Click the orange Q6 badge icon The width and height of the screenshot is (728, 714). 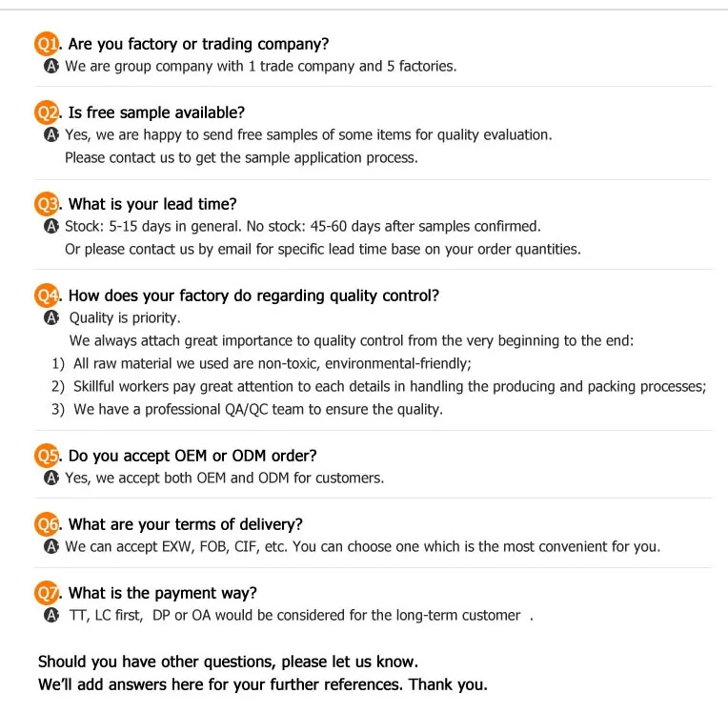(x=48, y=524)
